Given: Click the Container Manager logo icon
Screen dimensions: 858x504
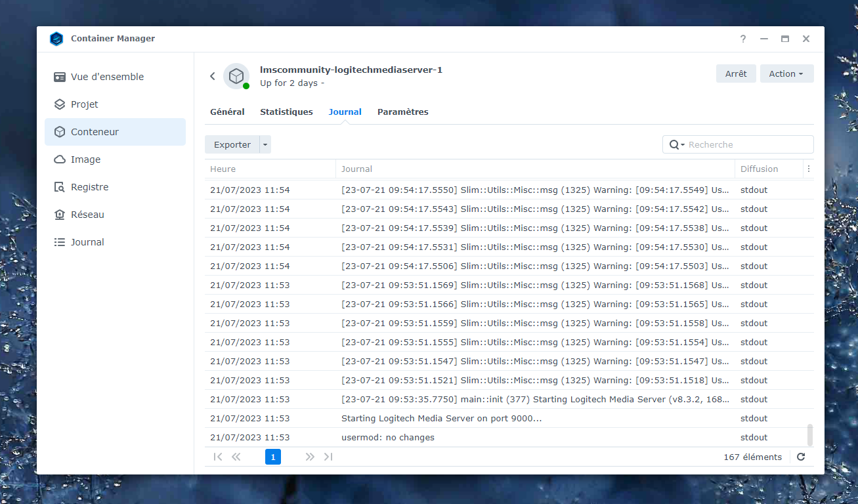Looking at the screenshot, I should 56,39.
